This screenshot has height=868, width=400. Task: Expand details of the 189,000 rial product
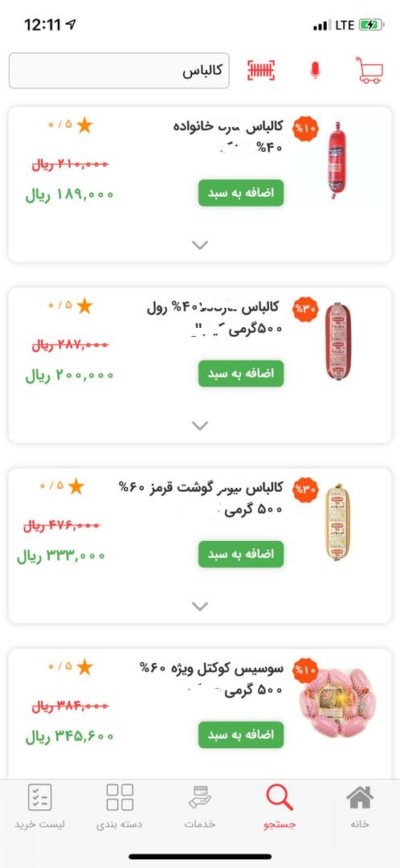pos(200,244)
